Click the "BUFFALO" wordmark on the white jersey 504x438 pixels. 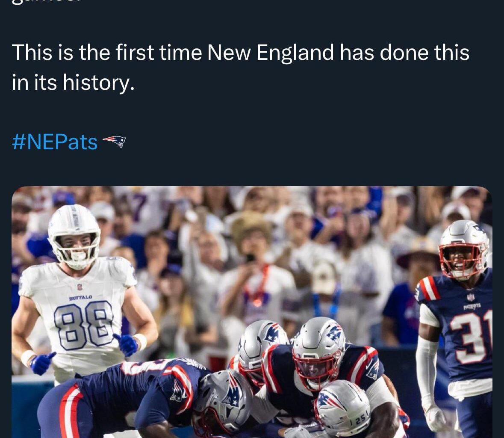(80, 297)
